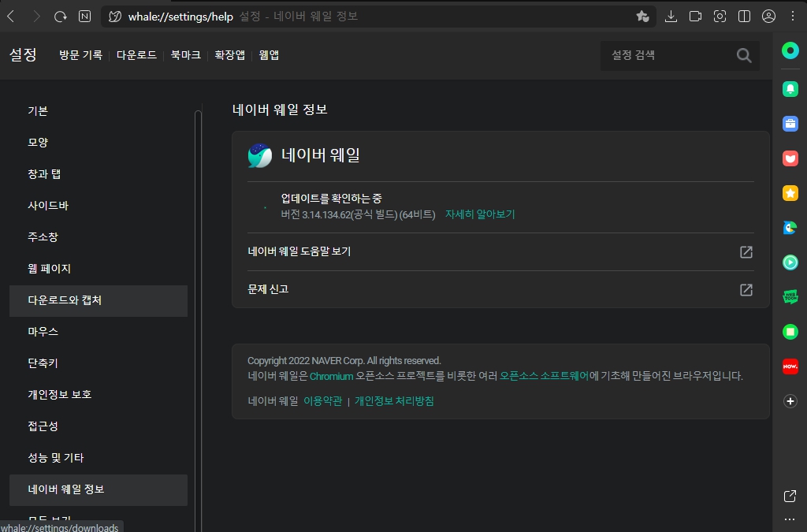Click the green ring icon atop the sidebar
This screenshot has height=532, width=807.
pyautogui.click(x=790, y=50)
